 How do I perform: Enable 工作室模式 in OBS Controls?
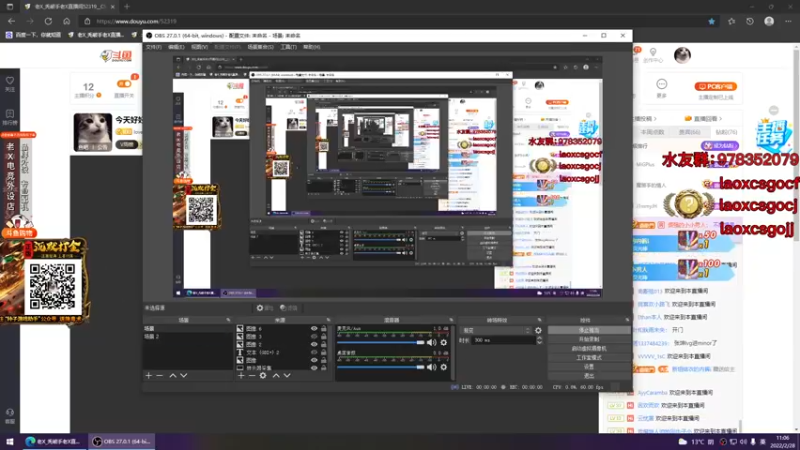tap(589, 358)
